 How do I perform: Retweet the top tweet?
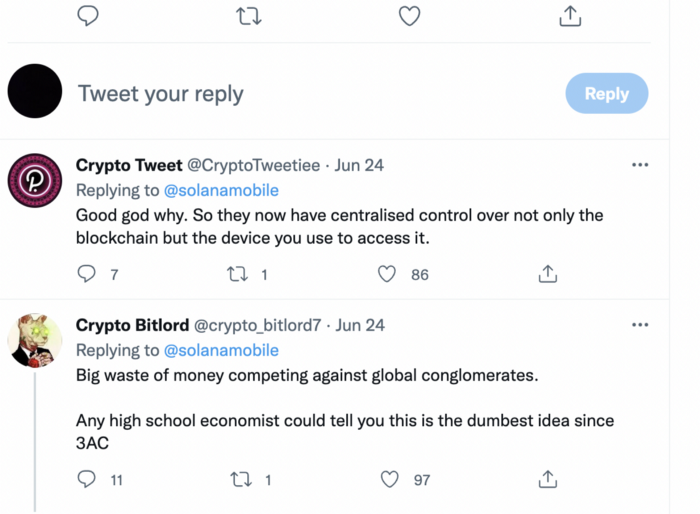(x=248, y=15)
